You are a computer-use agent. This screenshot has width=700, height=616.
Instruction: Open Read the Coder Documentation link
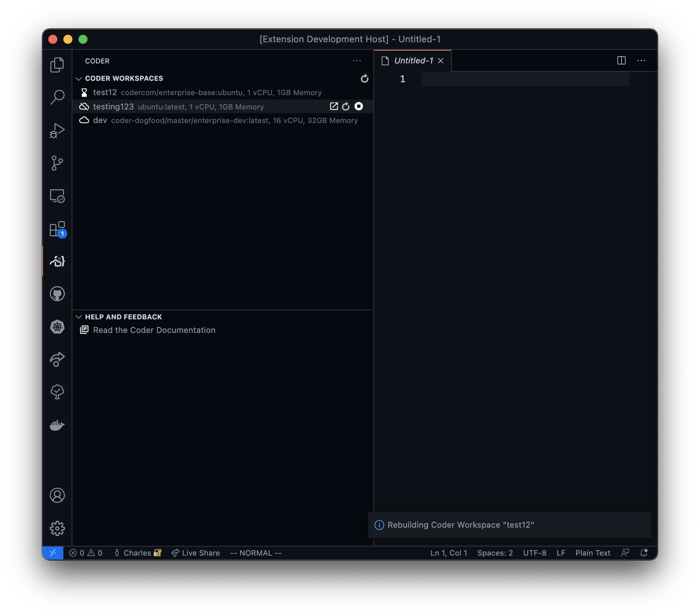click(x=154, y=330)
